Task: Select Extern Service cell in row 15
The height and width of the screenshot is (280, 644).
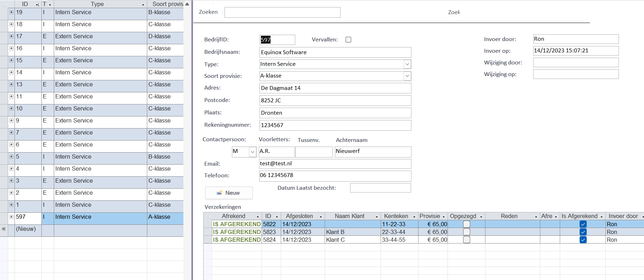Action: 101,62
